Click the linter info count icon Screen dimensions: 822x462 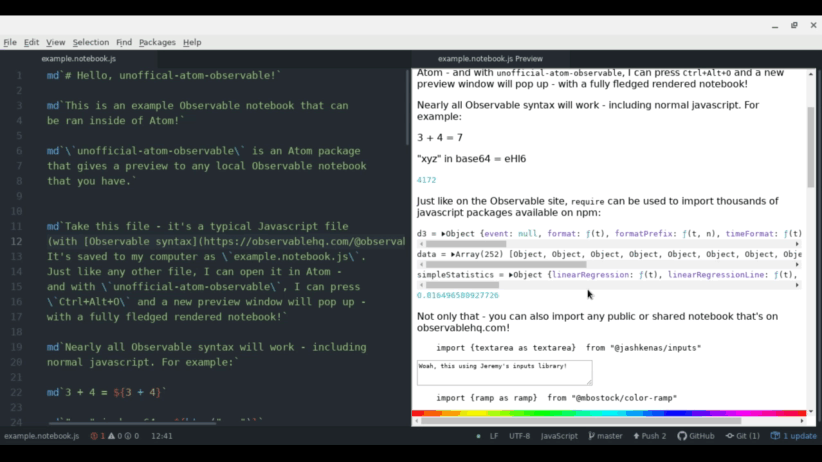[132, 436]
